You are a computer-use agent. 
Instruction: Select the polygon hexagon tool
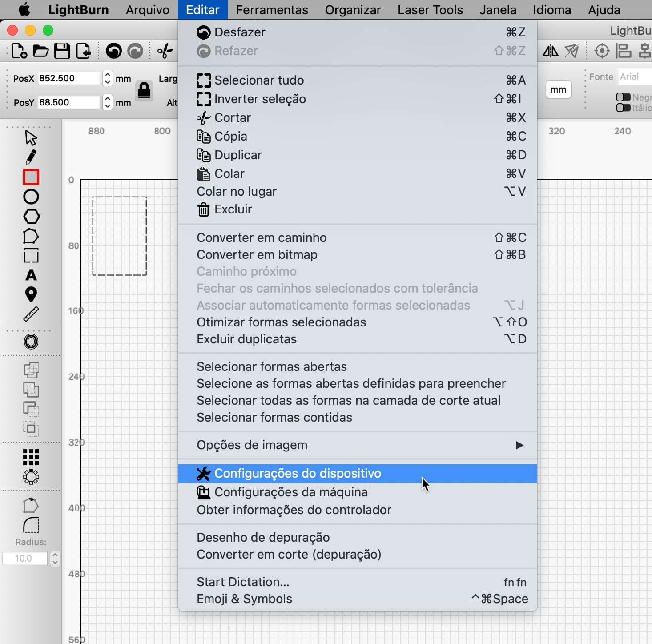[x=31, y=217]
